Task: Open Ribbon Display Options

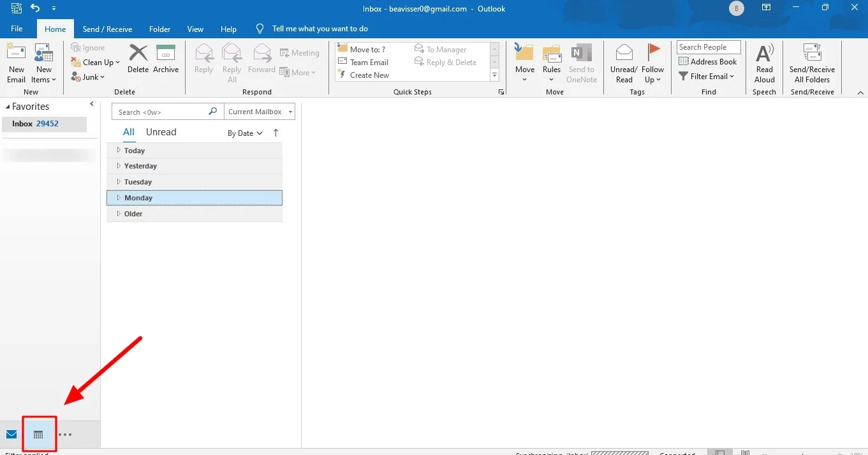Action: coord(766,8)
